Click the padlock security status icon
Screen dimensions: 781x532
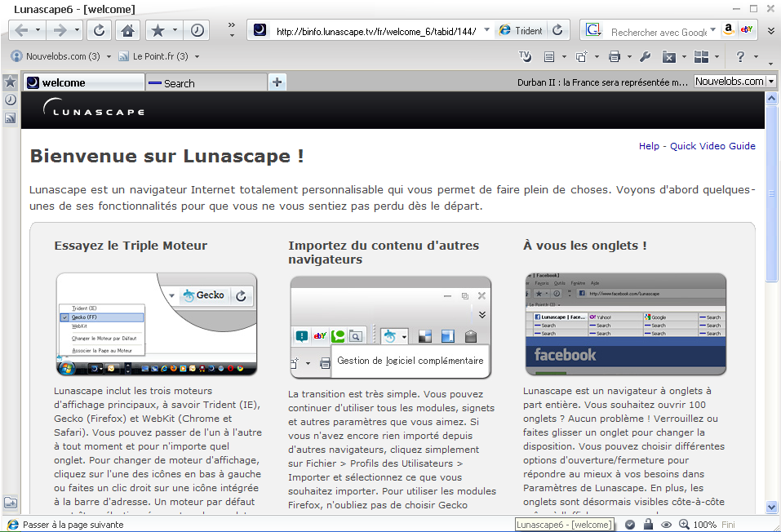[648, 524]
